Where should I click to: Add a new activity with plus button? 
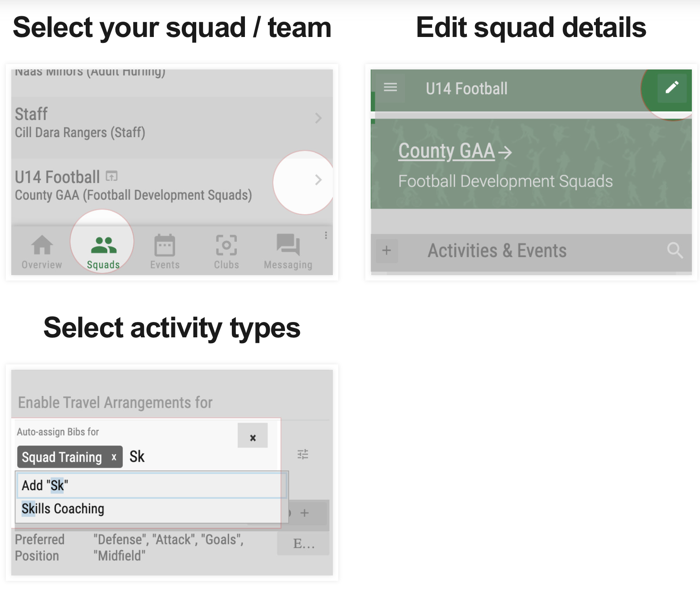pyautogui.click(x=387, y=250)
